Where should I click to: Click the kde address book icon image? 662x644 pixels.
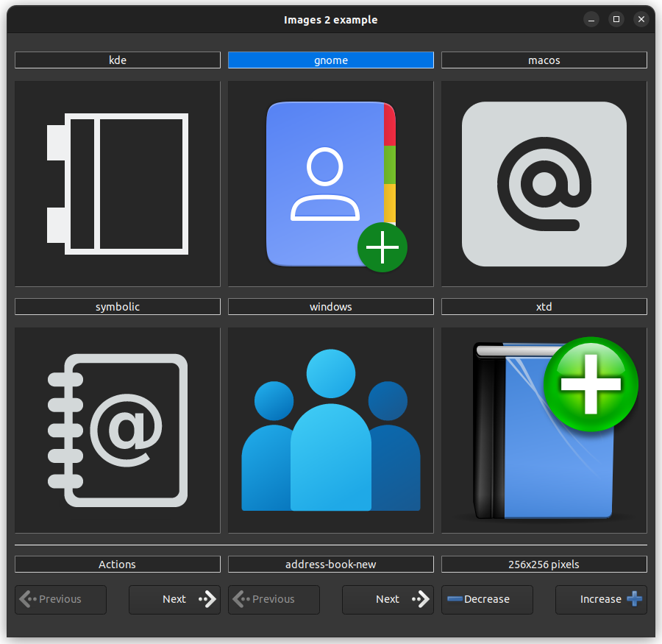pos(118,184)
